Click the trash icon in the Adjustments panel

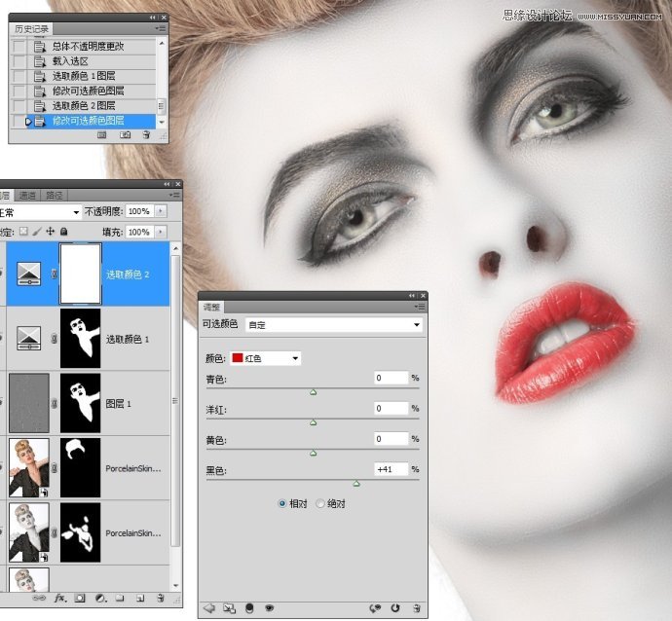tap(416, 609)
